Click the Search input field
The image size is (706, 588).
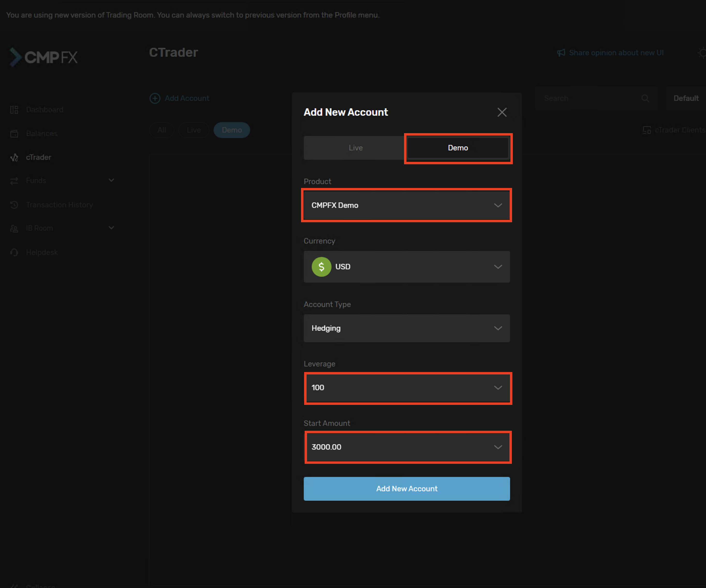[x=596, y=99]
